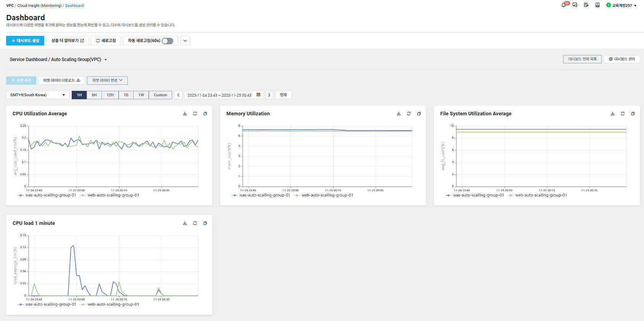
Task: Click the 위젯 데이터 다운로드 button
Action: click(x=61, y=81)
